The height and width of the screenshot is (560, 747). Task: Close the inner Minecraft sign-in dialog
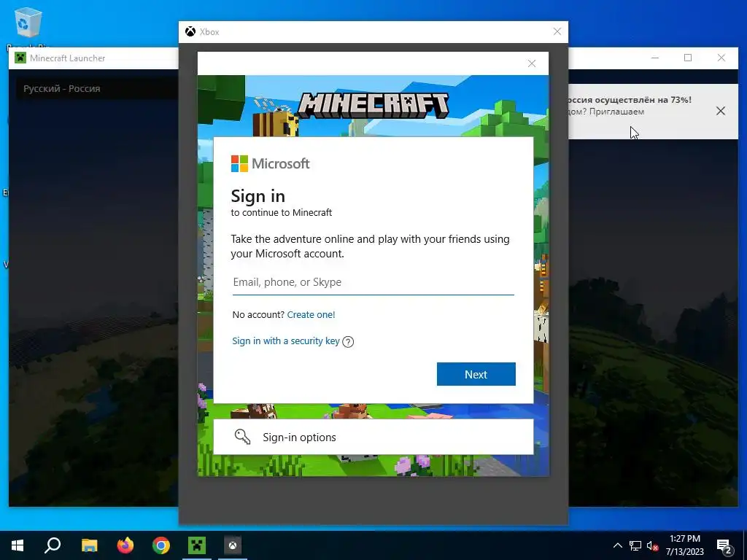tap(532, 64)
